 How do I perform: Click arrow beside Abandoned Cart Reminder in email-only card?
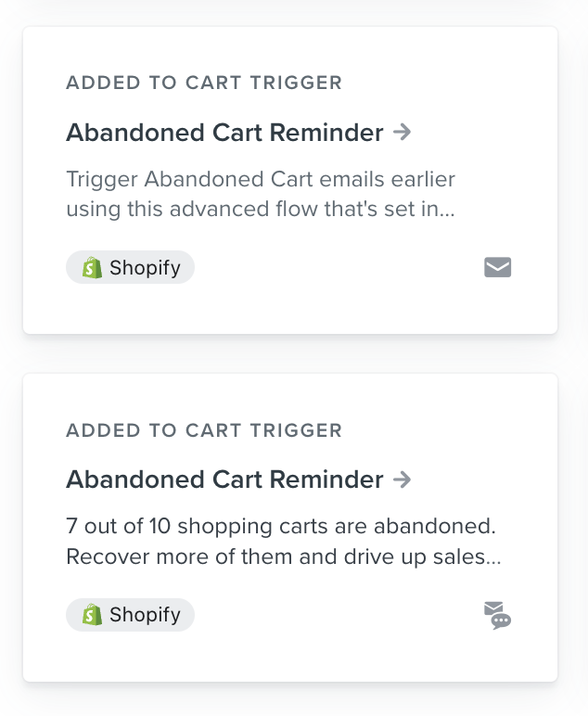(402, 133)
